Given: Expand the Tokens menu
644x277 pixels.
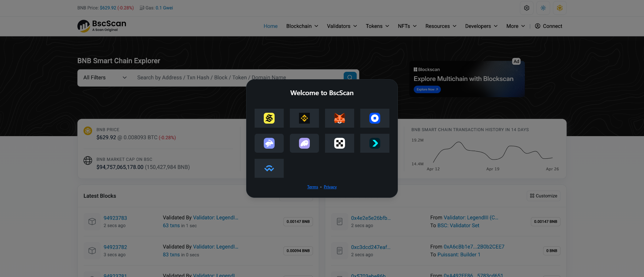Looking at the screenshot, I should 378,26.
